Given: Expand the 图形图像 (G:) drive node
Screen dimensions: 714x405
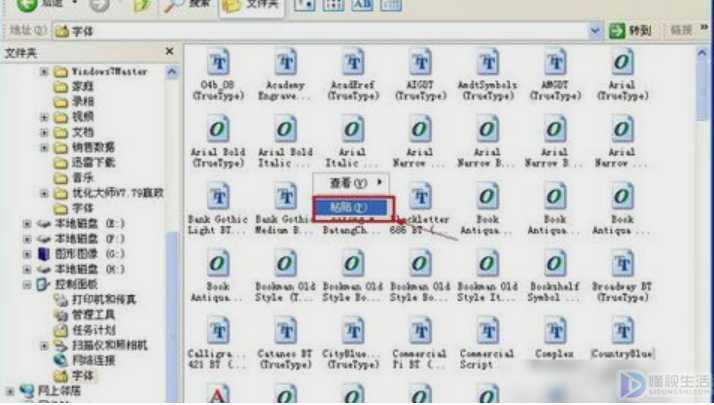Looking at the screenshot, I should coord(27,254).
